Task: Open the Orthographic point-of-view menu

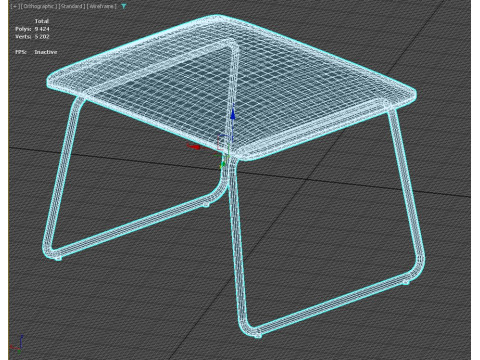Action: click(x=39, y=6)
